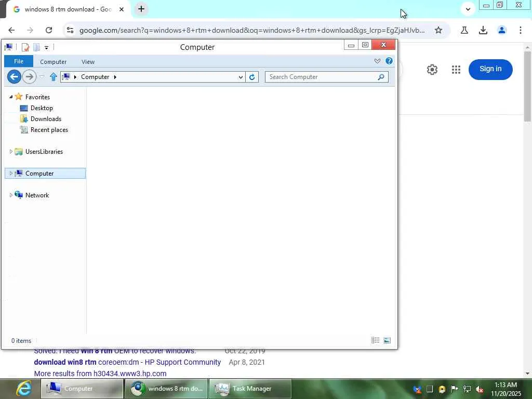Open Internet Explorer from taskbar
Screen dimensions: 532x399
[x=24, y=389]
